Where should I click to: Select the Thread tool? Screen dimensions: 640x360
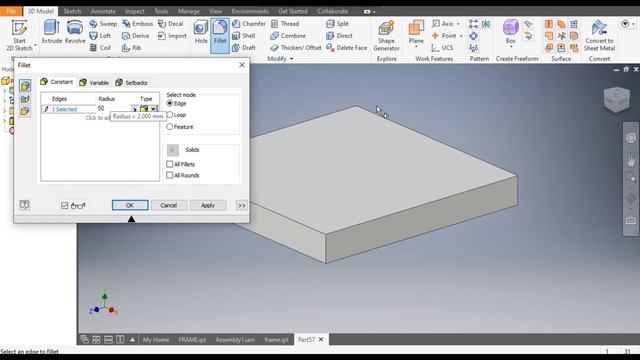point(285,24)
